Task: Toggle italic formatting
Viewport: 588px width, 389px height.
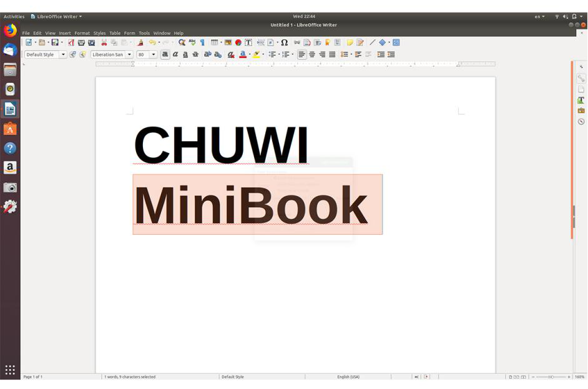Action: coord(175,54)
